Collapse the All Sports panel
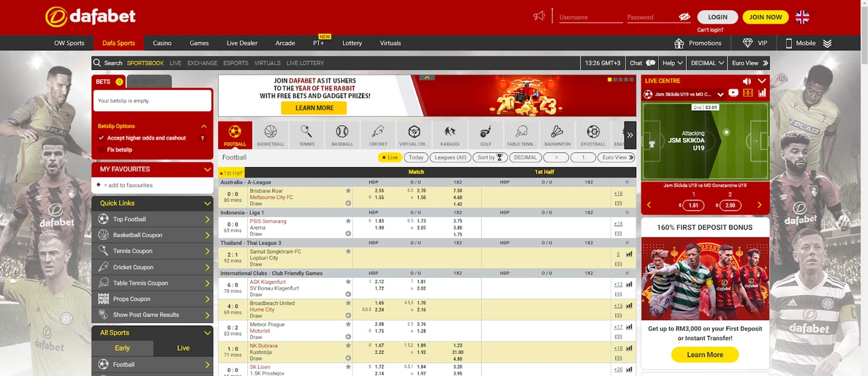 pyautogui.click(x=207, y=333)
